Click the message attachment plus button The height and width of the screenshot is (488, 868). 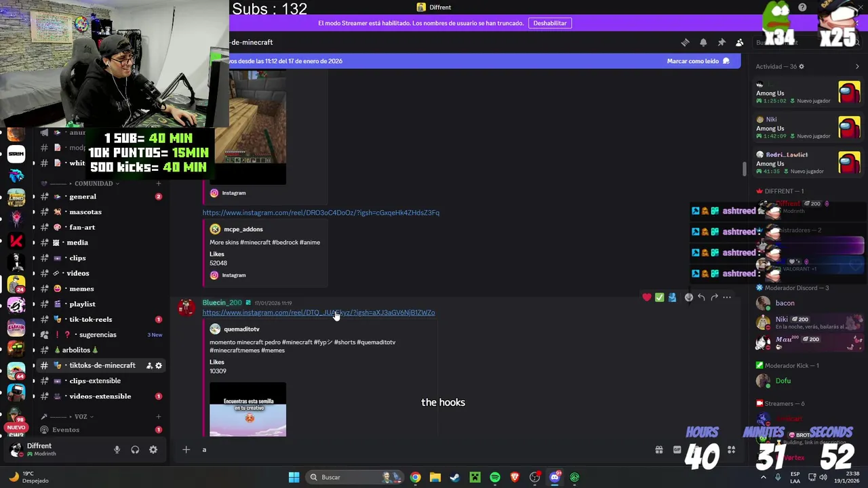pos(186,449)
